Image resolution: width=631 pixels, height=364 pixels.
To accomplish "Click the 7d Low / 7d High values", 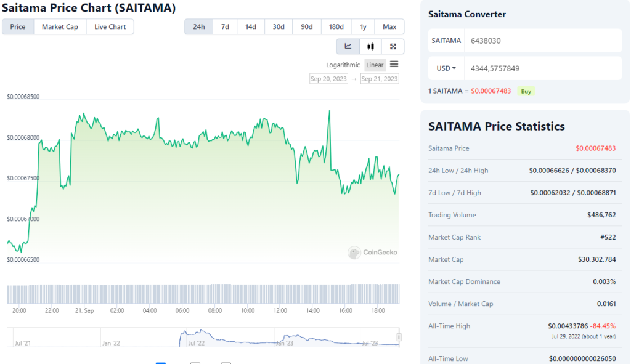I will click(573, 193).
